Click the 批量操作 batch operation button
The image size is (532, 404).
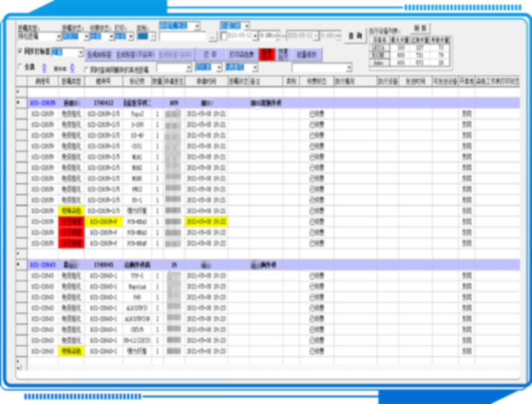point(308,54)
